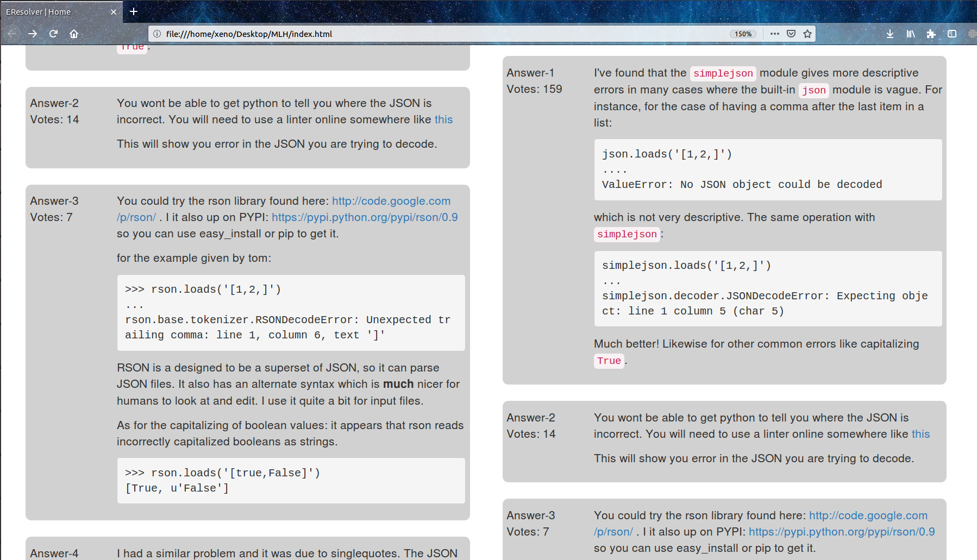Open the page actions three-dots menu

[775, 34]
